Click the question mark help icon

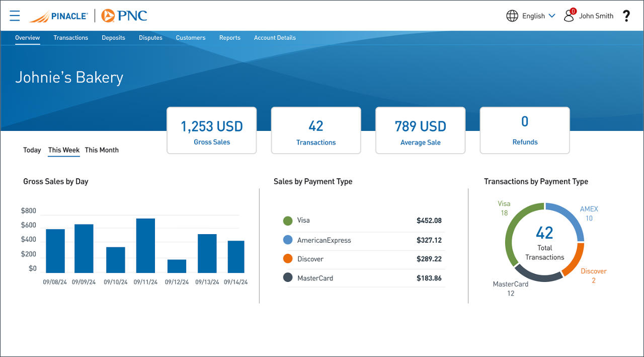pyautogui.click(x=626, y=16)
